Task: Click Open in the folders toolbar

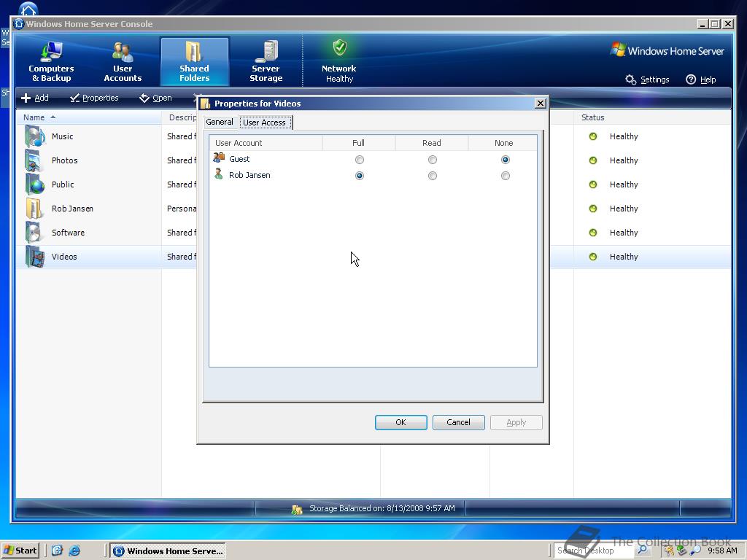Action: pos(156,98)
